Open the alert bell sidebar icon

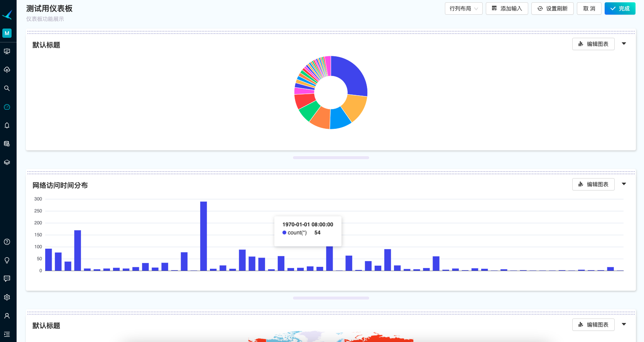click(x=7, y=125)
